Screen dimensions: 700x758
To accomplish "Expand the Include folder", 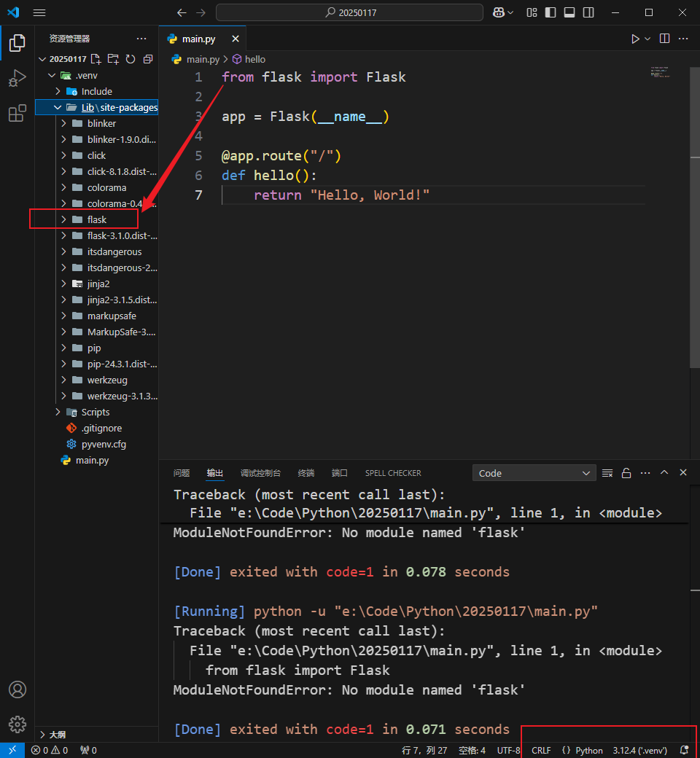I will pos(58,91).
